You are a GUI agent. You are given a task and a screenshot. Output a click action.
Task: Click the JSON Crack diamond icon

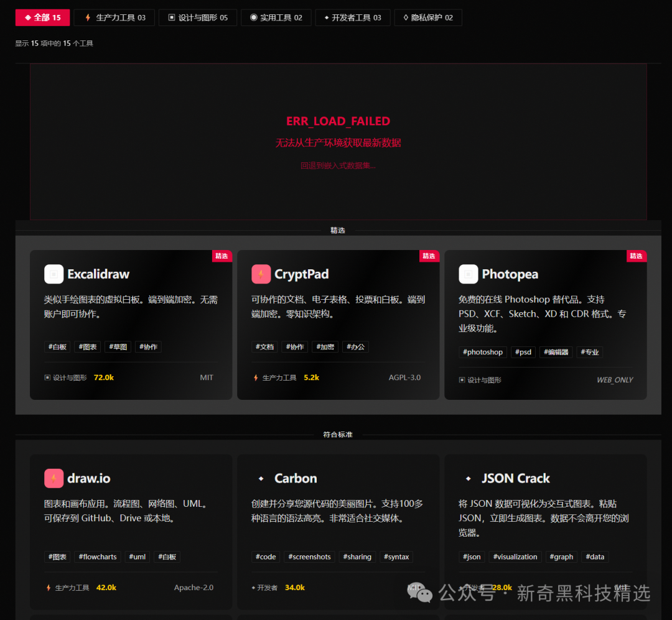point(469,479)
